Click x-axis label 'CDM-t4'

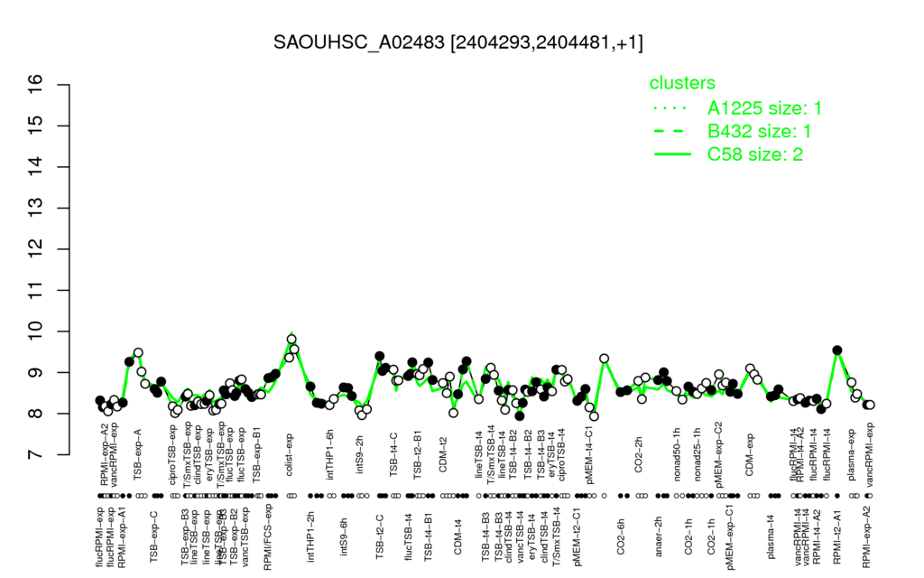click(x=458, y=536)
